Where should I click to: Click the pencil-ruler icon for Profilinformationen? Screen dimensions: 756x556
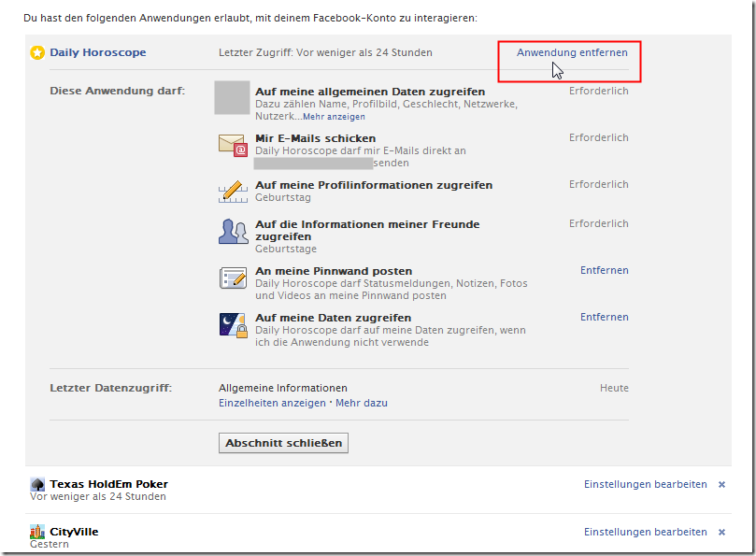pyautogui.click(x=234, y=192)
